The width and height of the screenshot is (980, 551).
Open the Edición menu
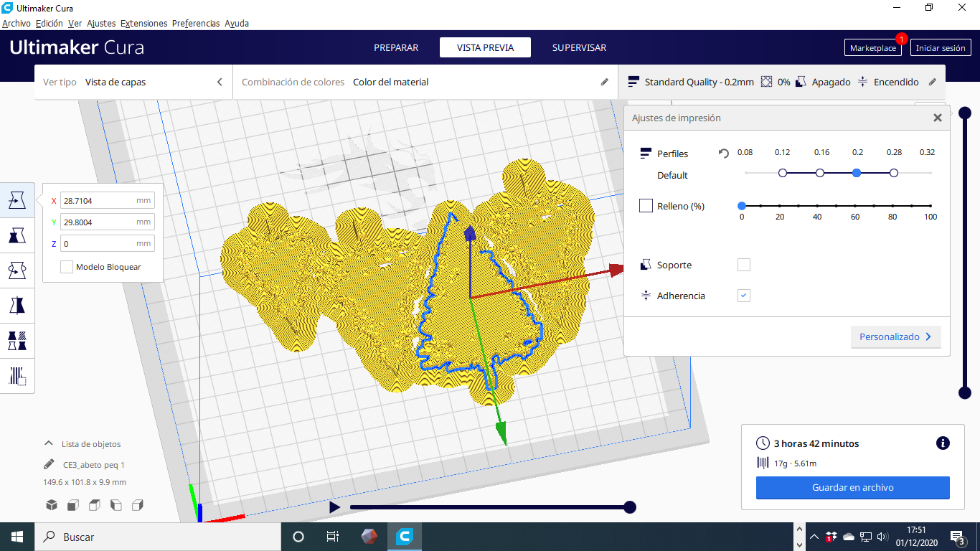[x=50, y=23]
